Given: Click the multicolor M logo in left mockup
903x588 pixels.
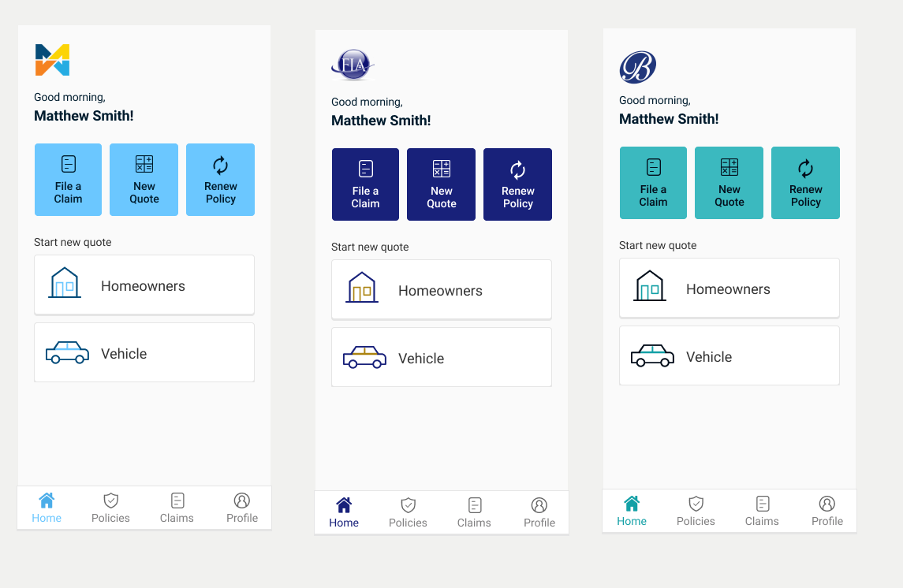Looking at the screenshot, I should click(x=52, y=60).
